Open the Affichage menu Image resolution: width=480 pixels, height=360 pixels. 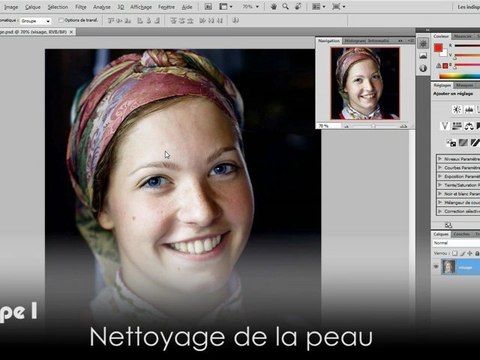pyautogui.click(x=141, y=7)
